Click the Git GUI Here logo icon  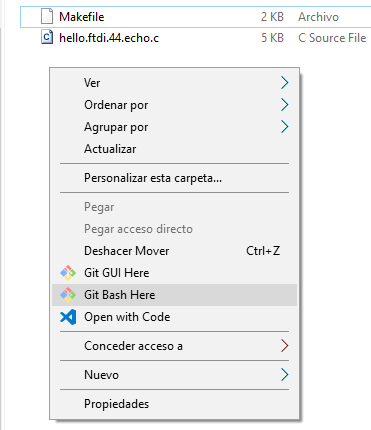pos(68,273)
